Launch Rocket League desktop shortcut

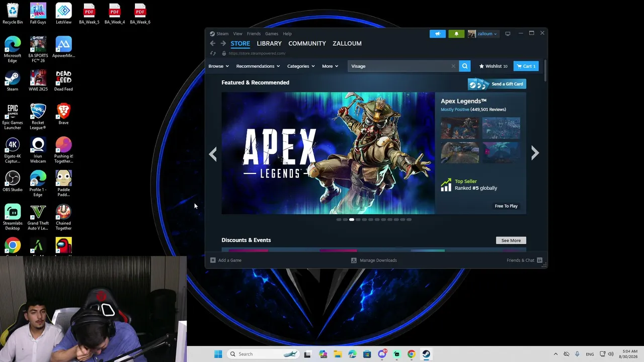38,117
